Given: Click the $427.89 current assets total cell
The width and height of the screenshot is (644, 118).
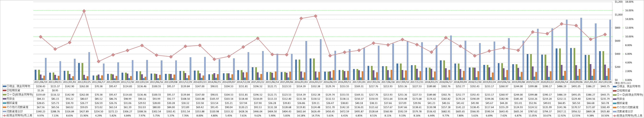Looking at the screenshot, I should tap(84, 111).
